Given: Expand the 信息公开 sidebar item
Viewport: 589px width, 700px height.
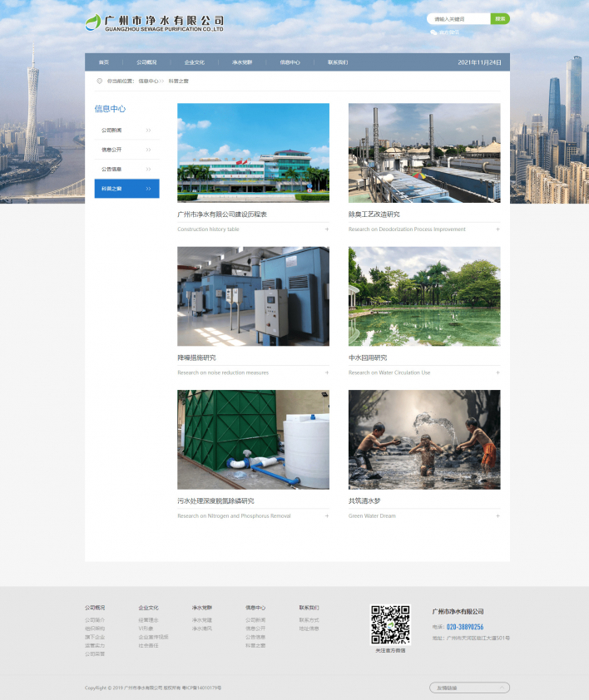Looking at the screenshot, I should [126, 150].
